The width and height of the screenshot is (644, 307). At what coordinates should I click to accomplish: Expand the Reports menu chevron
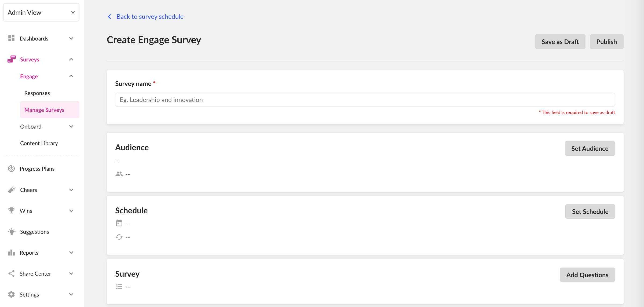tap(71, 253)
